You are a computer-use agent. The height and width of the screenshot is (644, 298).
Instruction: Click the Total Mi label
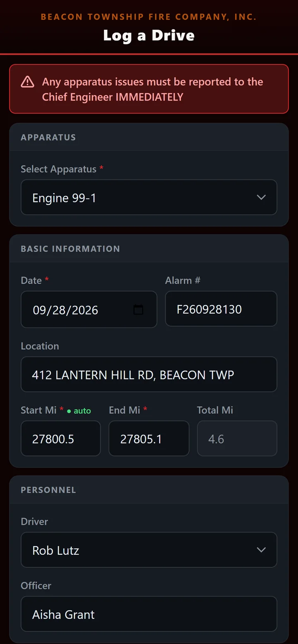click(x=215, y=410)
